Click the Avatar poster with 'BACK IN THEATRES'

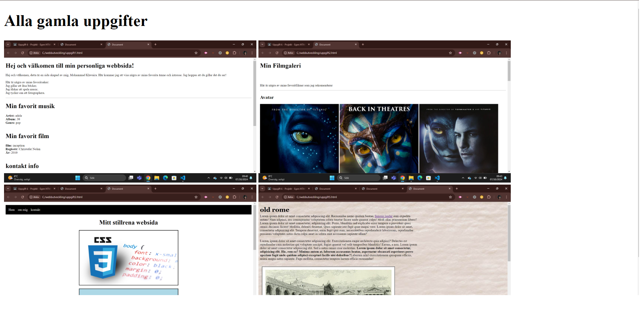[x=379, y=138]
